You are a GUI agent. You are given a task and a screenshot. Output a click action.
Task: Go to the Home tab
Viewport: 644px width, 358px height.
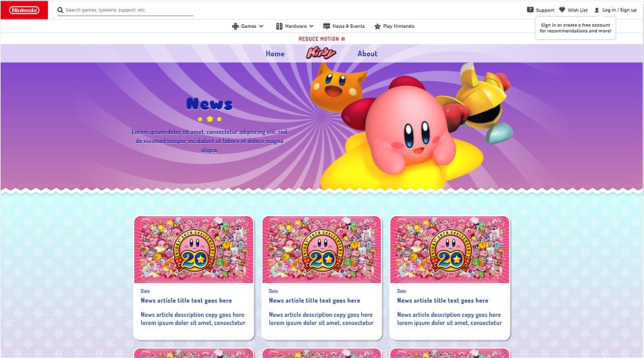pyautogui.click(x=275, y=53)
